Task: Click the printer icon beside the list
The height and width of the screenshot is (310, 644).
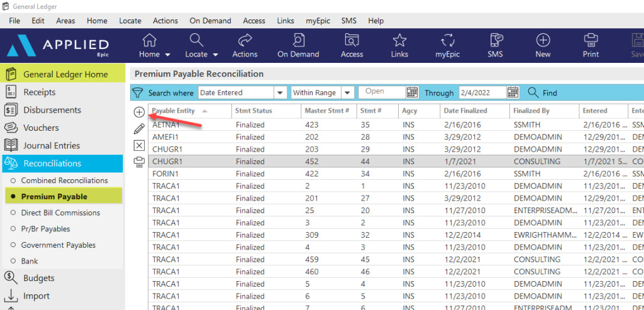Action: pyautogui.click(x=139, y=162)
